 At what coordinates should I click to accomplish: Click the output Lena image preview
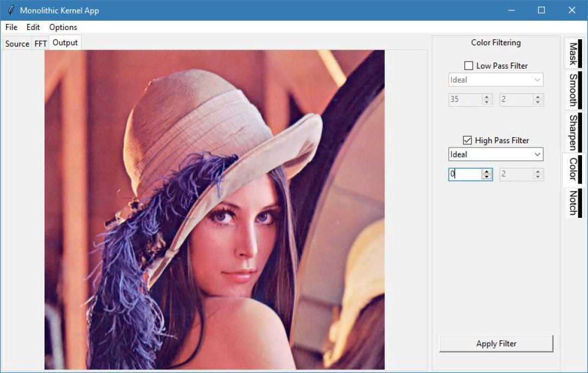215,210
